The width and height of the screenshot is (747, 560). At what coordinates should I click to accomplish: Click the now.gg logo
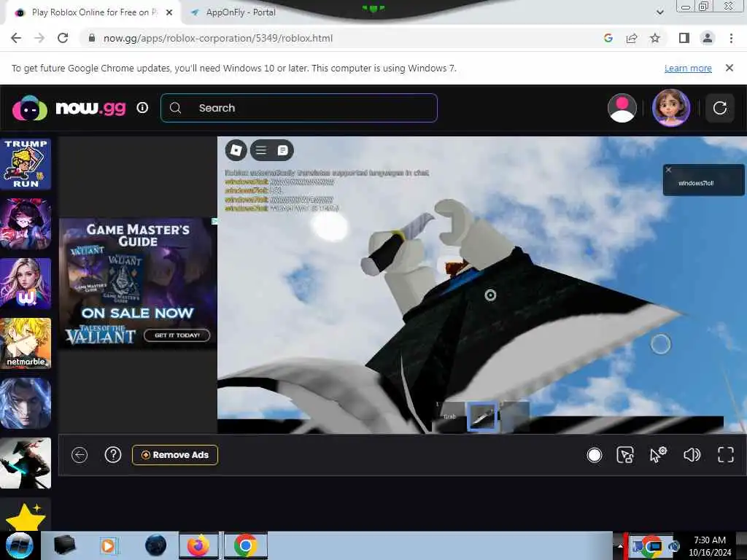coord(69,108)
